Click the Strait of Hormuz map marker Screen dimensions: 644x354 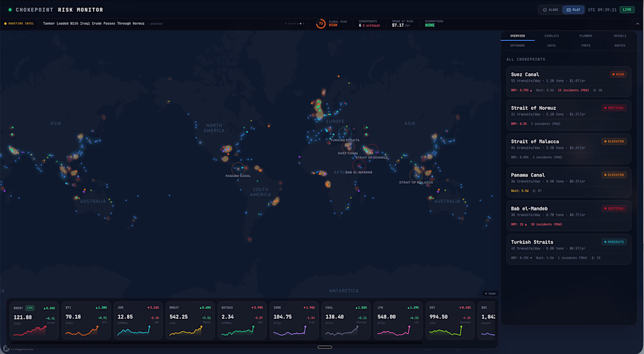pos(372,150)
